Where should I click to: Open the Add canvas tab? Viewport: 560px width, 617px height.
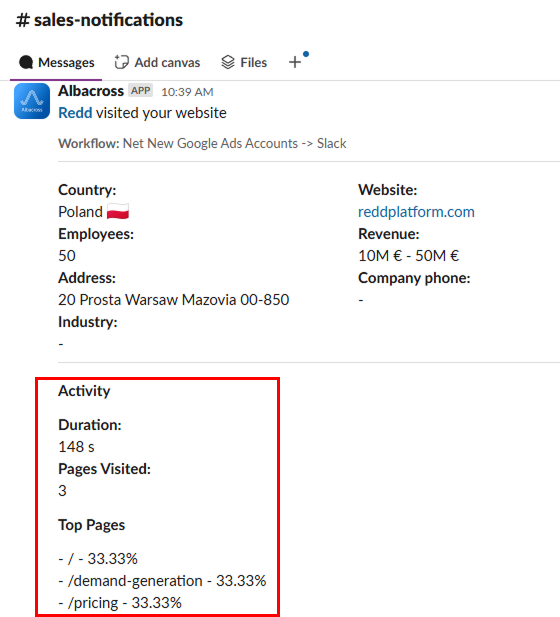pyautogui.click(x=157, y=62)
